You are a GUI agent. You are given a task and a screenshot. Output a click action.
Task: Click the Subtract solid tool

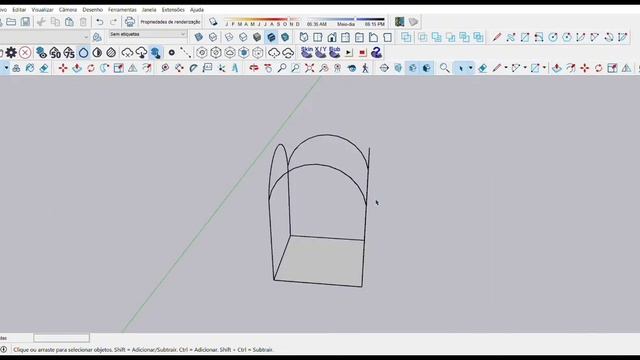click(x=450, y=37)
